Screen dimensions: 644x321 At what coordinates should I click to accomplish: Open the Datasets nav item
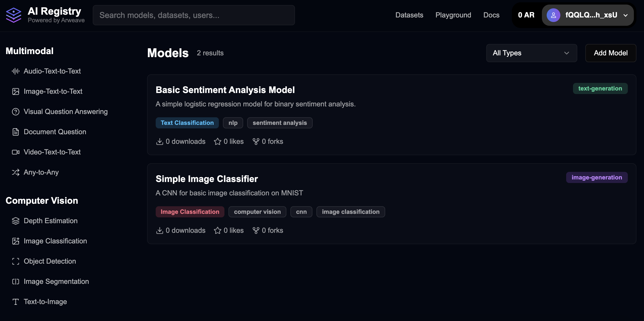pos(409,15)
